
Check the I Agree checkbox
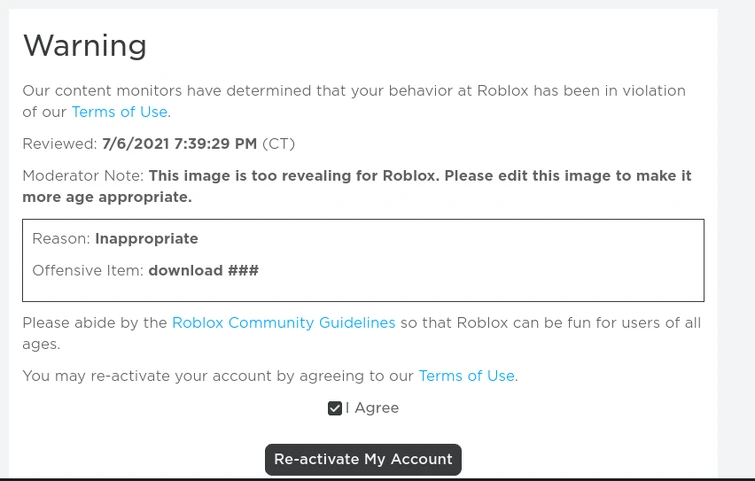point(335,408)
